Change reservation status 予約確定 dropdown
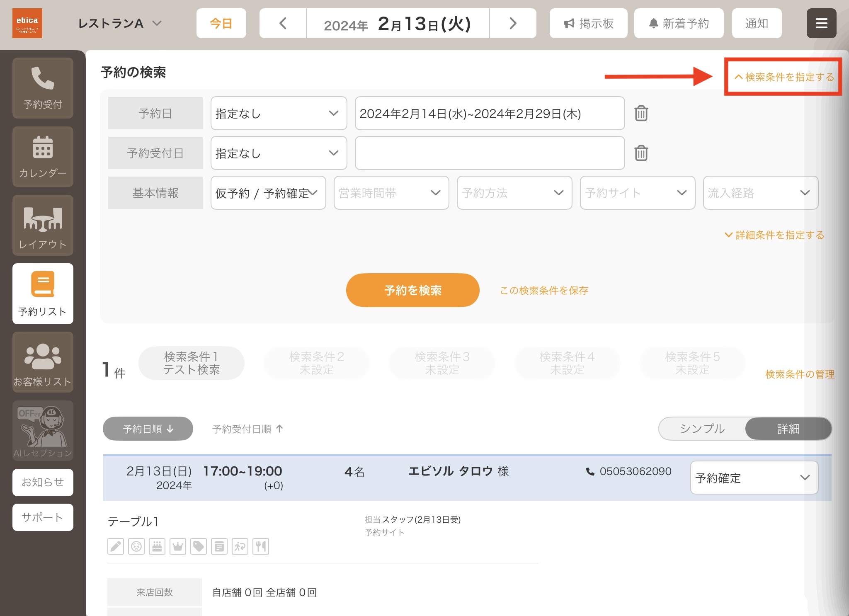The width and height of the screenshot is (849, 616). click(754, 478)
